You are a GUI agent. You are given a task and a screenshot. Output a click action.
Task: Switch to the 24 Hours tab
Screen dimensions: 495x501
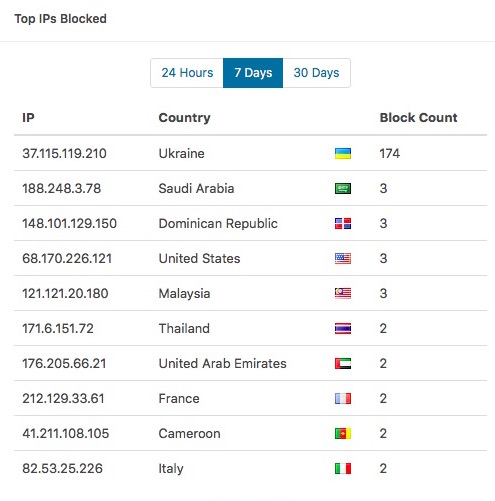click(187, 73)
